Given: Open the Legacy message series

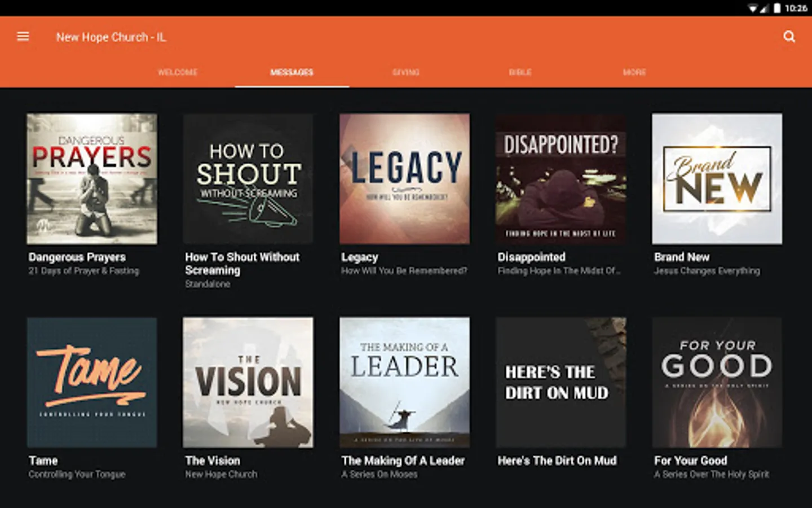Looking at the screenshot, I should [x=404, y=179].
